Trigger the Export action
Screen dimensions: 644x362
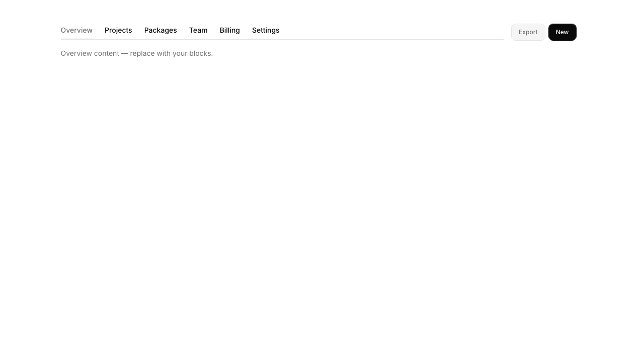click(528, 32)
